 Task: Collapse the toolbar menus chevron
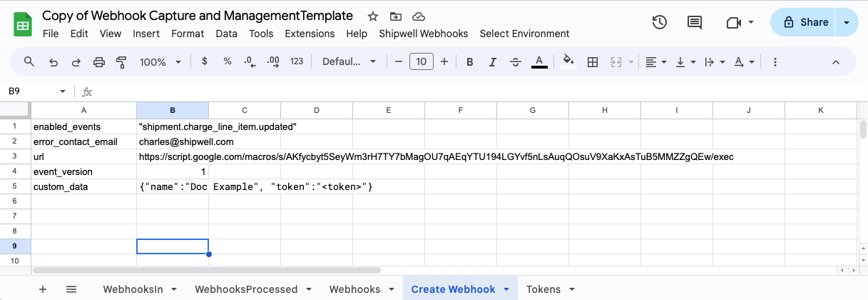tap(836, 62)
